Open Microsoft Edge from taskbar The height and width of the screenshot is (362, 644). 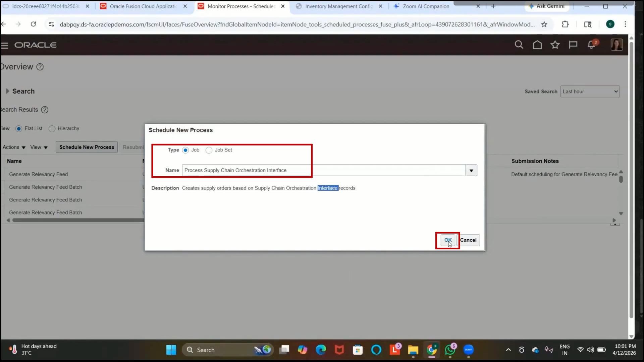click(321, 350)
